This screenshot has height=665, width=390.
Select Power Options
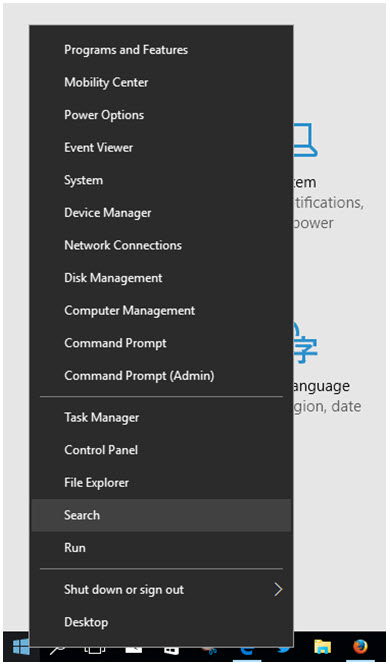click(161, 115)
